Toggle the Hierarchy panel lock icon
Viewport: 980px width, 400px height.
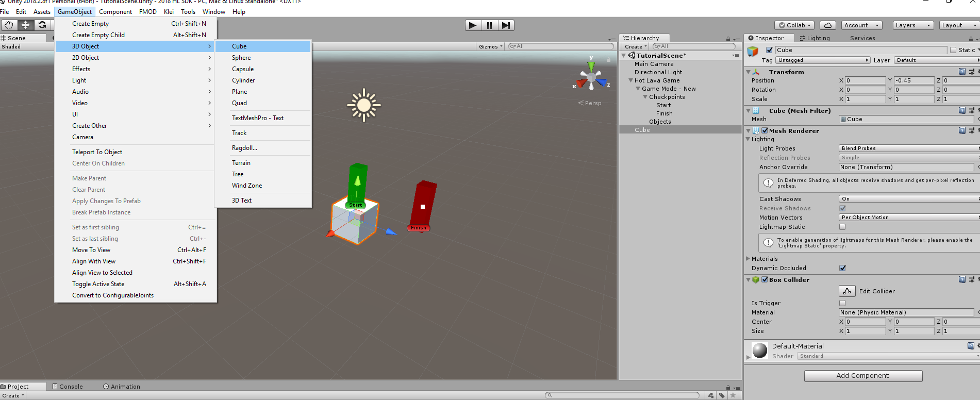(x=728, y=39)
